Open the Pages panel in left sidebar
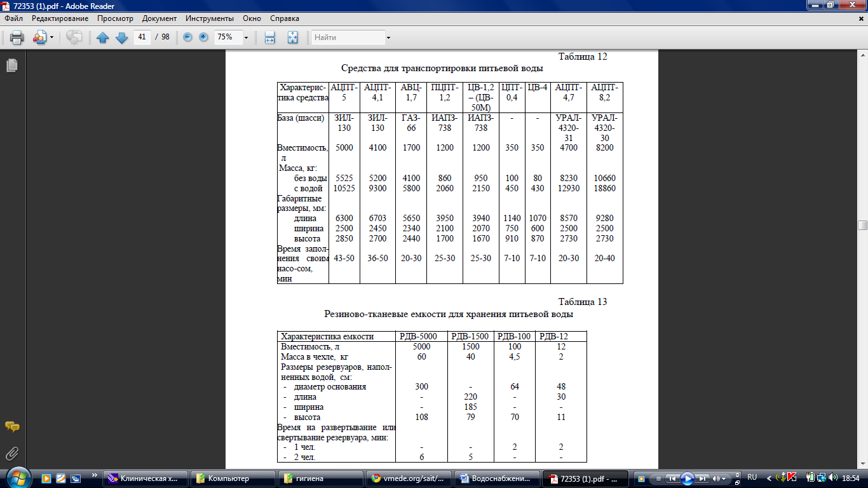This screenshot has height=488, width=868. [x=11, y=65]
